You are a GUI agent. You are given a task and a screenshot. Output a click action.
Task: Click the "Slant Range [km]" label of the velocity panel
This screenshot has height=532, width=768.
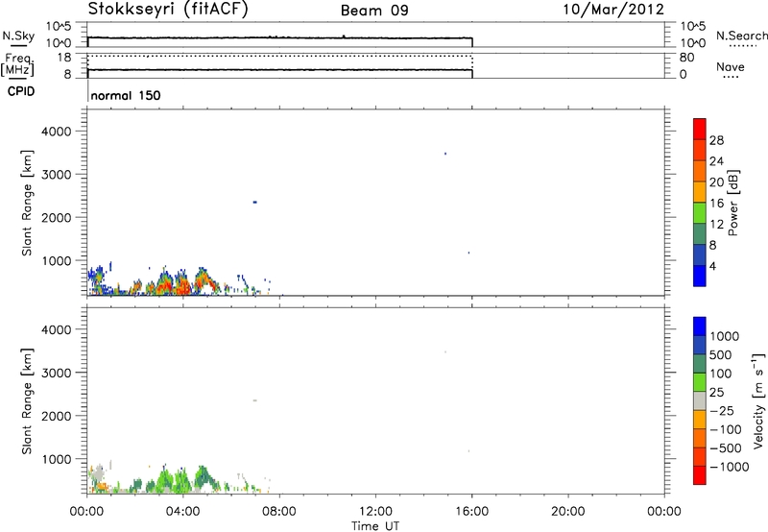coord(27,400)
